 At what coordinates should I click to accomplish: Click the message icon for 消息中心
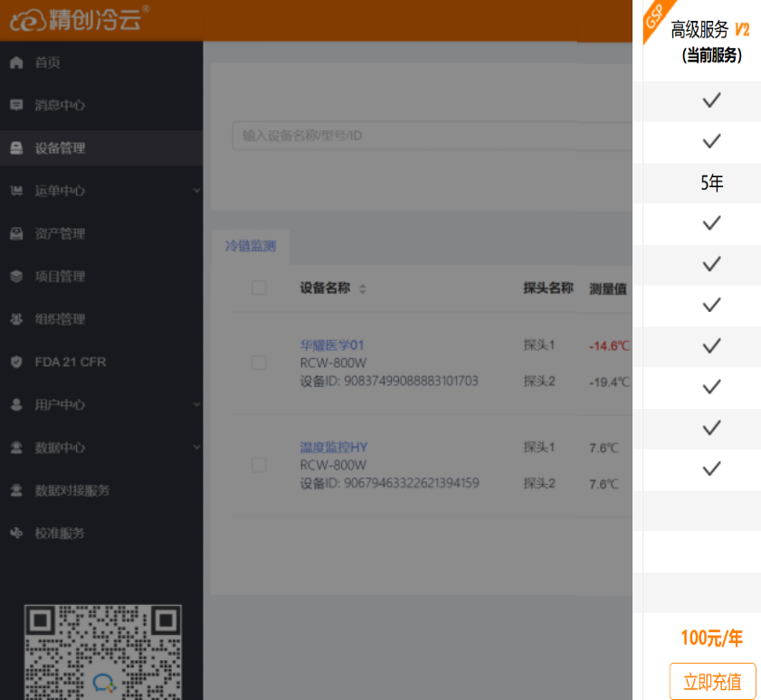pyautogui.click(x=16, y=106)
